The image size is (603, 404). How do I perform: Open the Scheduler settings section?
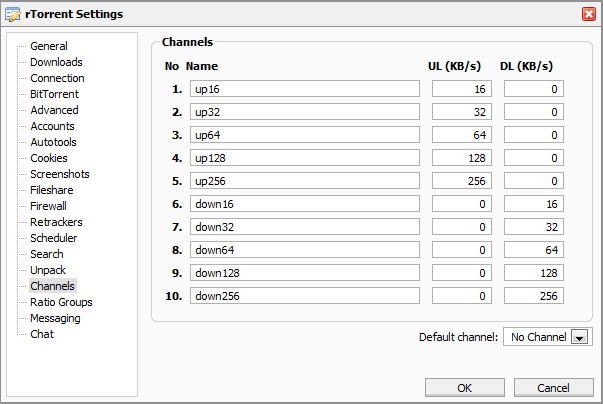click(53, 238)
